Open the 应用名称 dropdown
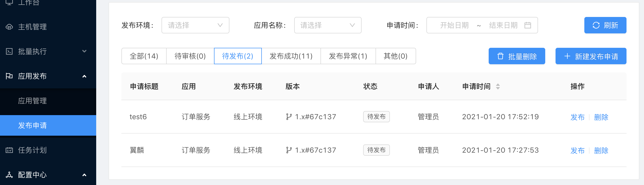Image resolution: width=644 pixels, height=185 pixels. [x=328, y=25]
